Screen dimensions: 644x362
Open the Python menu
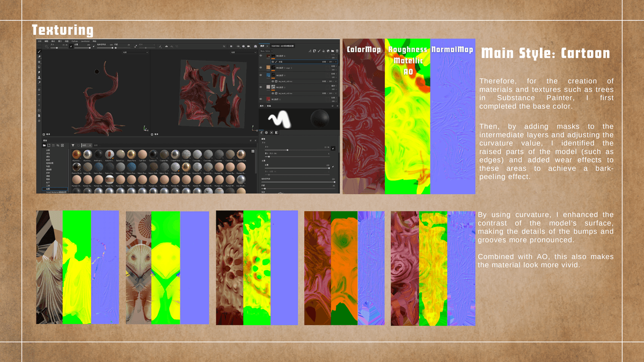[75, 41]
